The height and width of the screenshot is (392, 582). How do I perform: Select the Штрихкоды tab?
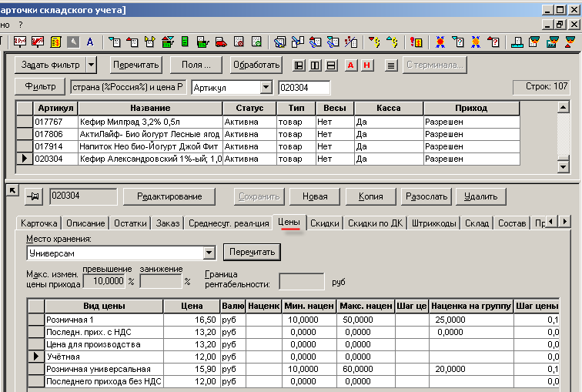tap(434, 223)
